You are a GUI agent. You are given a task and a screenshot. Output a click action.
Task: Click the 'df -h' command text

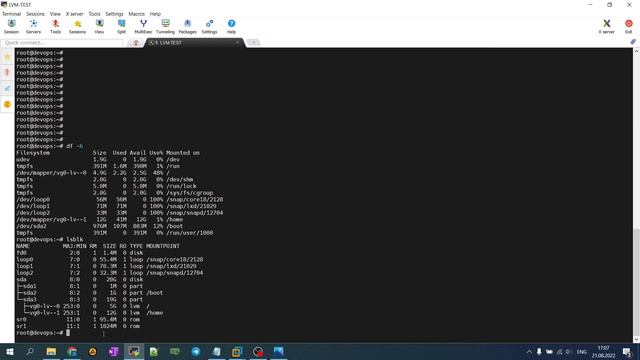(74, 146)
